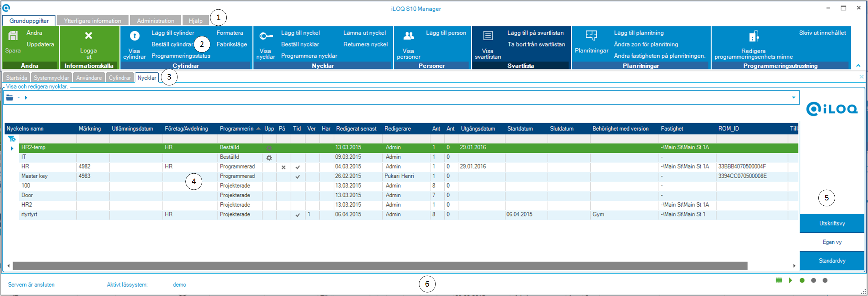Toggle the Tid checkmark for rtyrtyrt row

click(x=298, y=215)
